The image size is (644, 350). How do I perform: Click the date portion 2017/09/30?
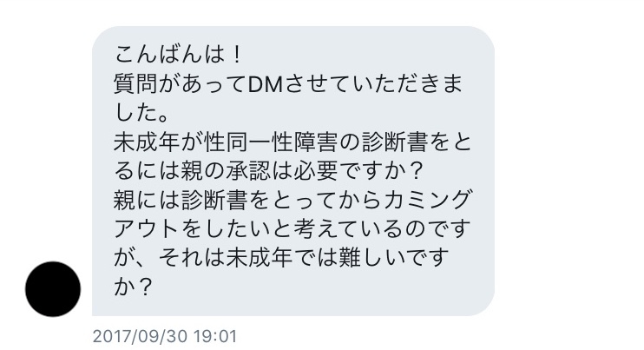coord(140,336)
